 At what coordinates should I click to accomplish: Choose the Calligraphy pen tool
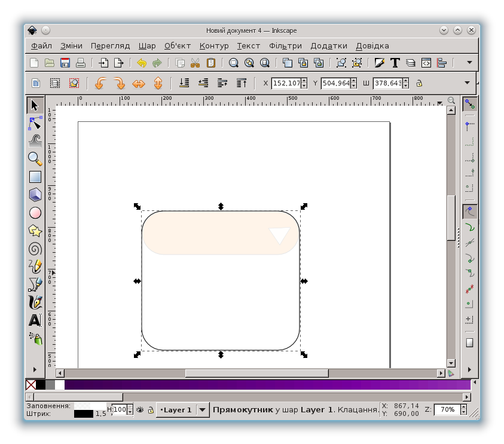pyautogui.click(x=35, y=302)
